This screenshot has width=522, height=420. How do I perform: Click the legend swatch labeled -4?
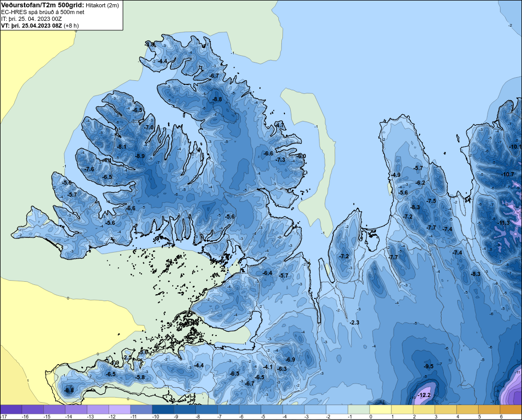pos(293,410)
